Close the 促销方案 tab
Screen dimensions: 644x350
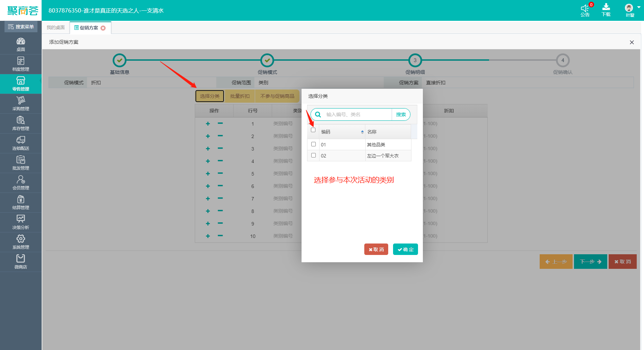pyautogui.click(x=103, y=28)
